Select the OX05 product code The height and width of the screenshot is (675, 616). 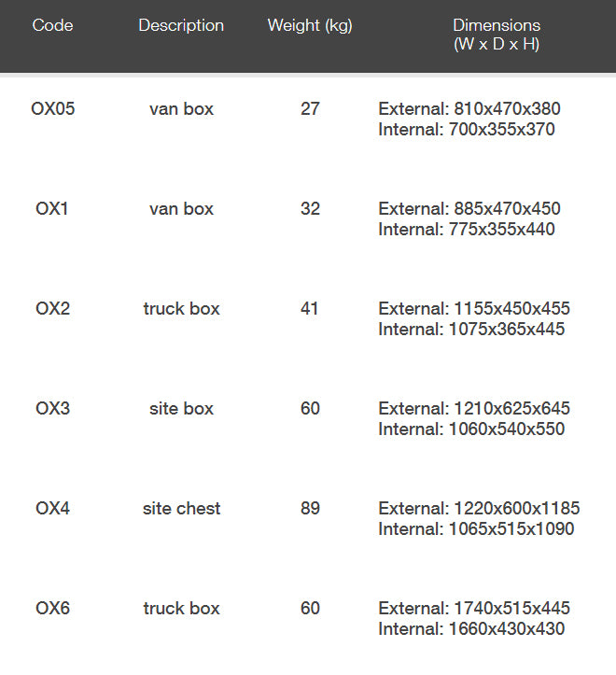(x=52, y=109)
